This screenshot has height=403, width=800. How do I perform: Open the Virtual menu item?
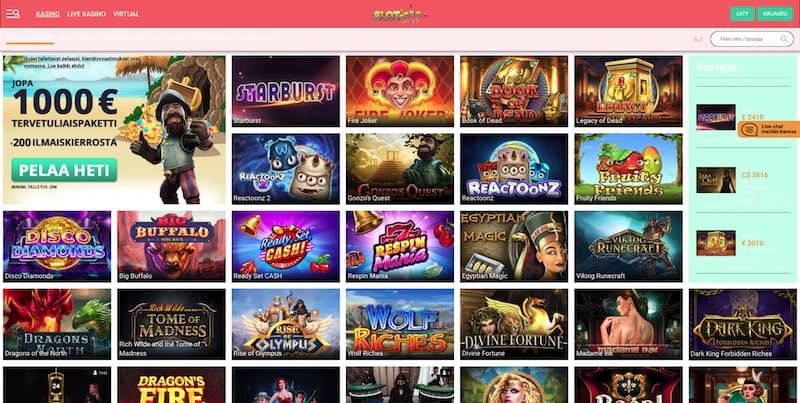126,14
